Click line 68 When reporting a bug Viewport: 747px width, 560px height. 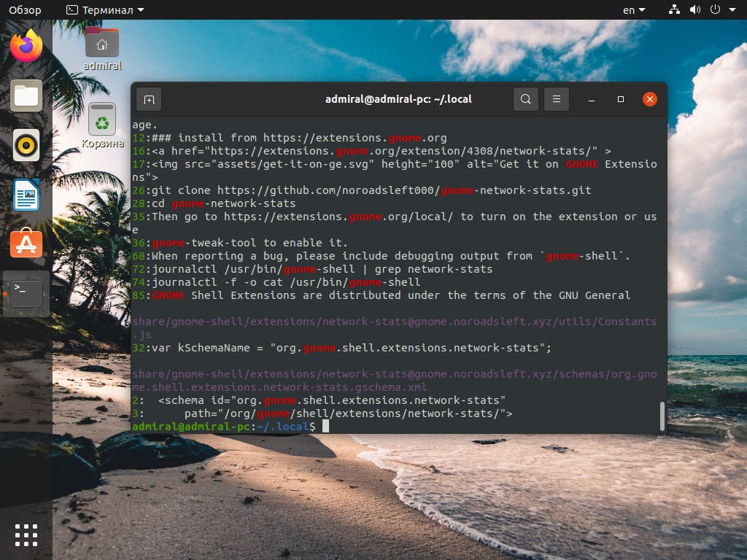(x=381, y=256)
